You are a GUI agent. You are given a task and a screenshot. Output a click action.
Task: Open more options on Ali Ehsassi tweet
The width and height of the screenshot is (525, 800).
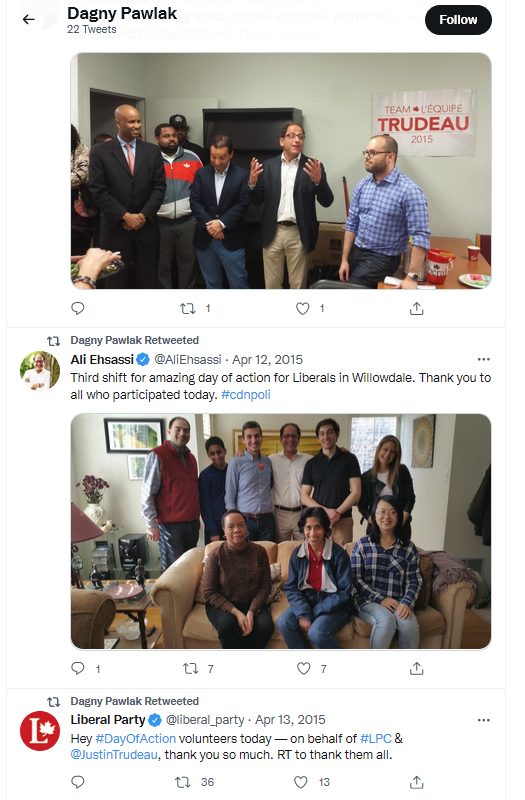(483, 359)
